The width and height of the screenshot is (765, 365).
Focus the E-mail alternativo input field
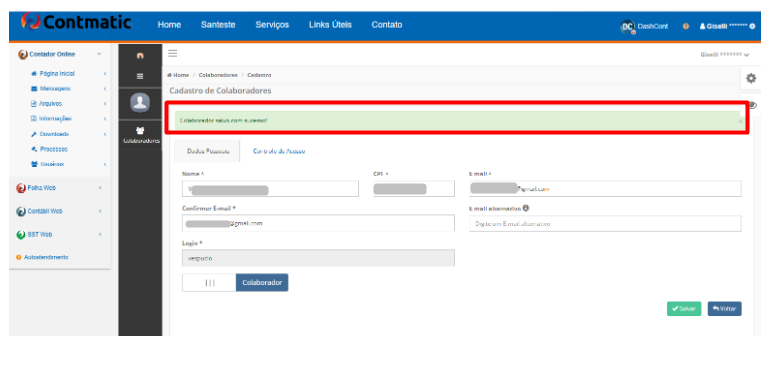pos(605,223)
